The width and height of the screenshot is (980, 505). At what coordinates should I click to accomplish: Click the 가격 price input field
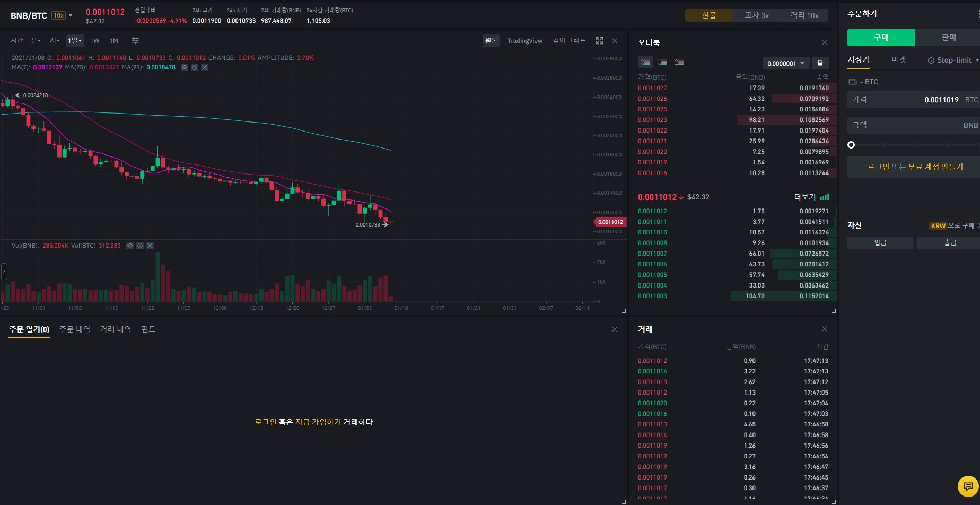(x=913, y=100)
